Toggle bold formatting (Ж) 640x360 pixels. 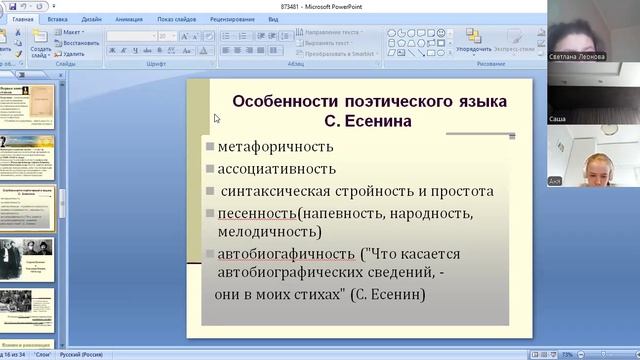click(112, 51)
